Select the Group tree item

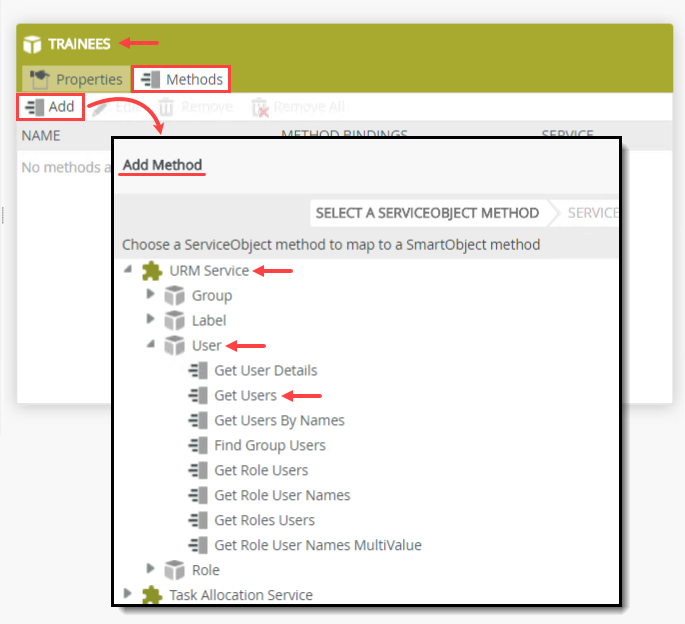point(212,296)
